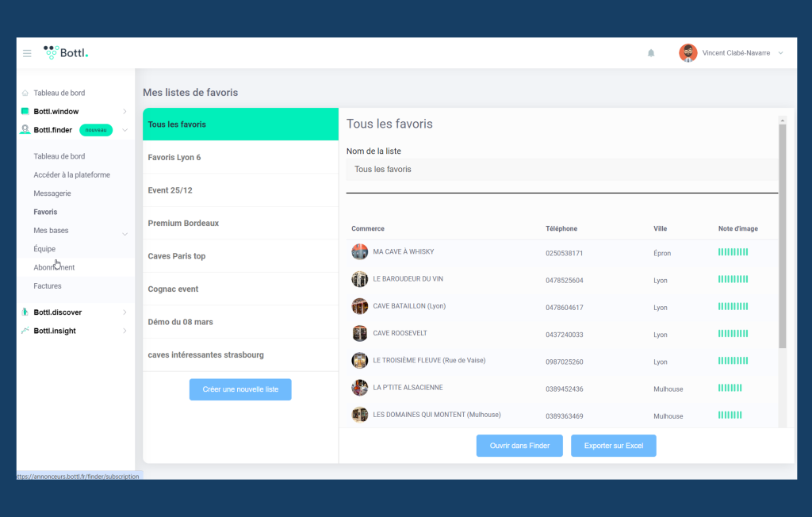Viewport: 812px width, 517px height.
Task: Collapse the Bottl.finder section chevron
Action: point(124,130)
